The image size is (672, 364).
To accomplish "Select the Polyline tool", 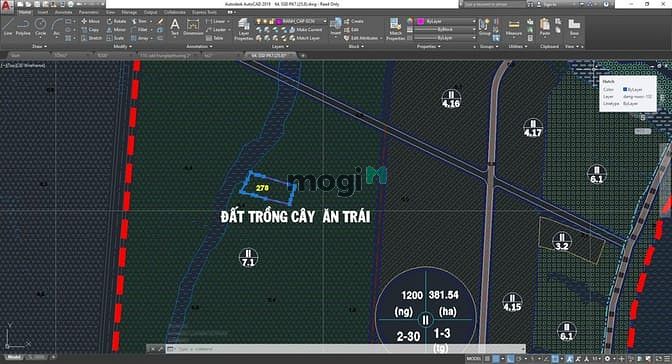I will point(23,27).
